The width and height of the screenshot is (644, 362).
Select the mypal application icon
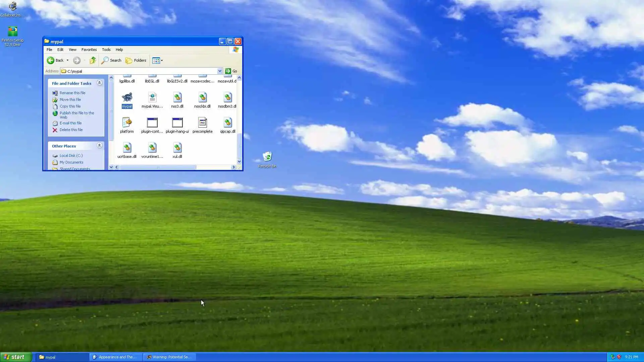127,98
